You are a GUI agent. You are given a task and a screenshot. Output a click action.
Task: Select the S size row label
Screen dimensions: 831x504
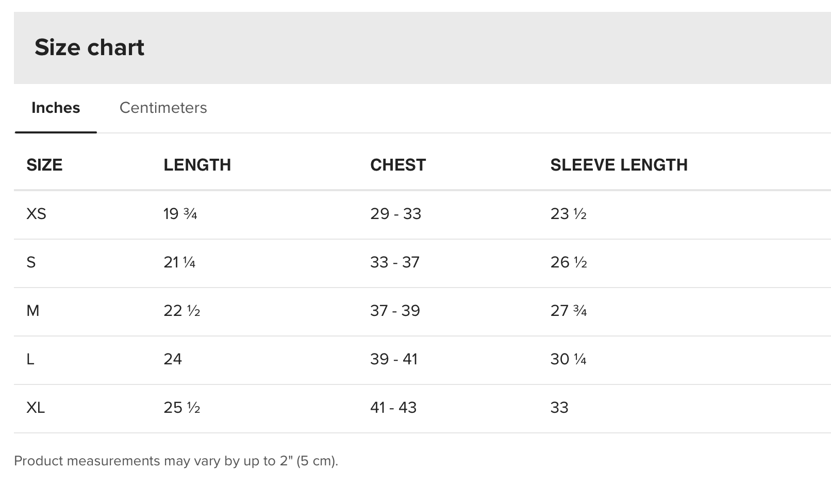tap(31, 262)
